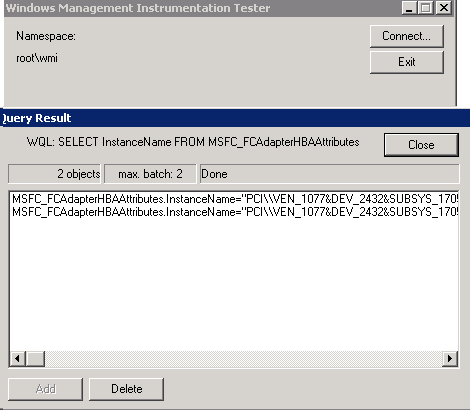Click the 'Done' status field
The width and height of the screenshot is (470, 410).
329,174
